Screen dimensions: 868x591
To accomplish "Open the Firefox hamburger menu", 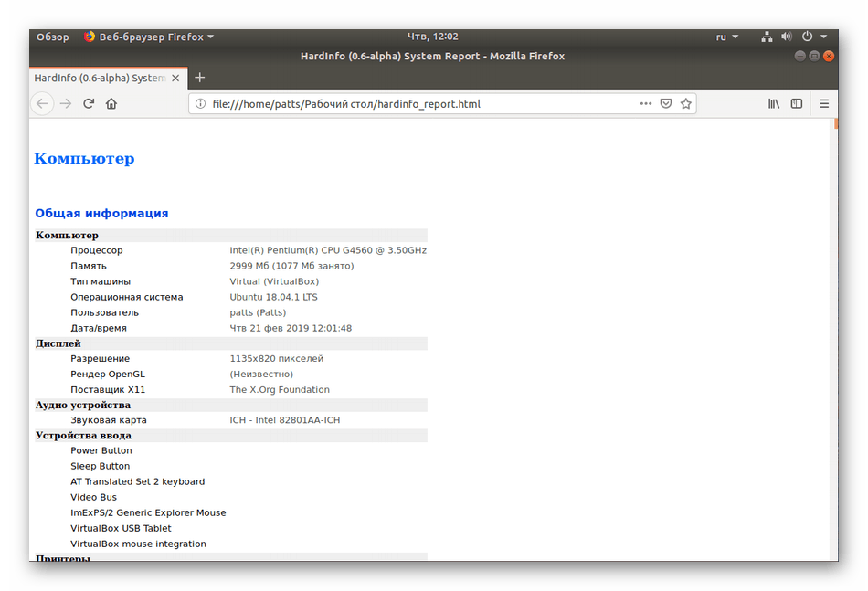I will pyautogui.click(x=824, y=103).
